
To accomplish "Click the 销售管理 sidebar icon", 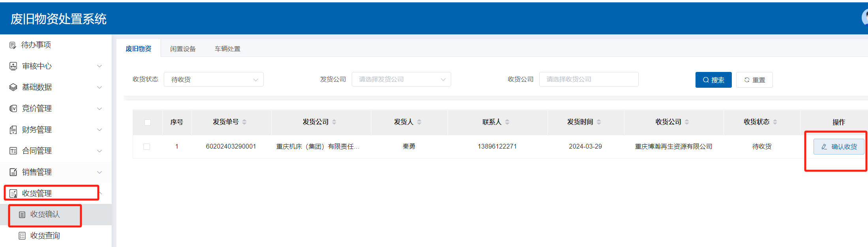I will click(13, 172).
